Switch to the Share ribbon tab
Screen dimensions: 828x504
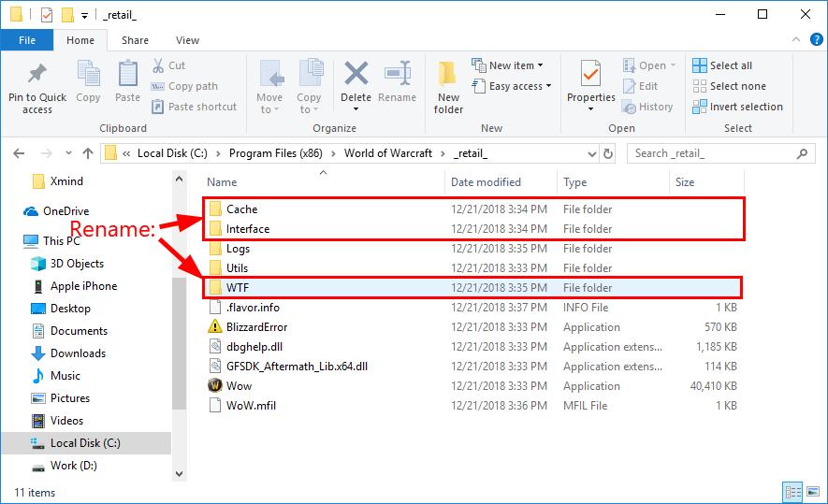[x=135, y=40]
